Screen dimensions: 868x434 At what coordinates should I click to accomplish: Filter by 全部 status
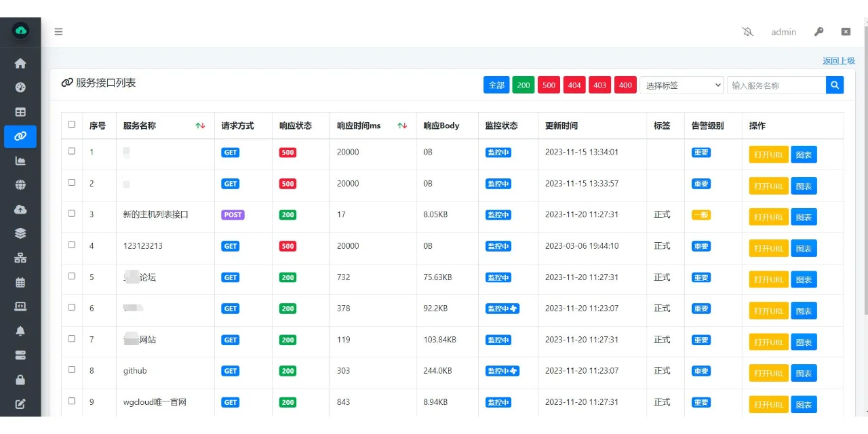(x=496, y=85)
